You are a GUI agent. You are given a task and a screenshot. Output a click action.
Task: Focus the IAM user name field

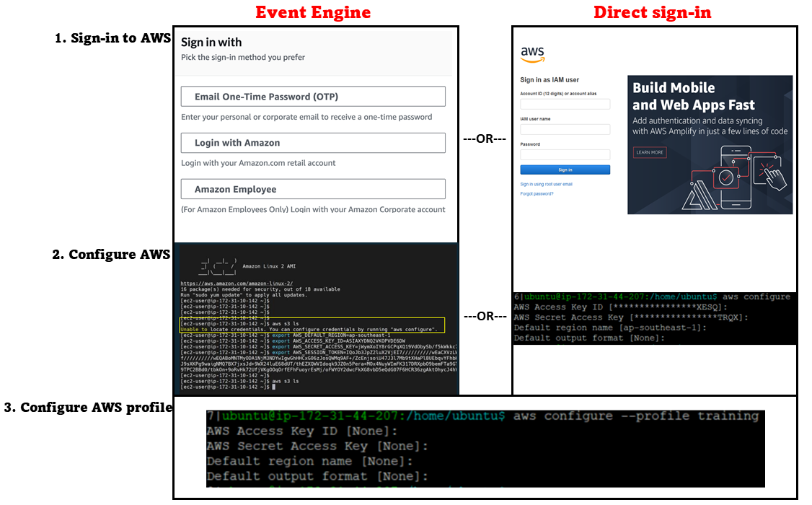[x=565, y=129]
